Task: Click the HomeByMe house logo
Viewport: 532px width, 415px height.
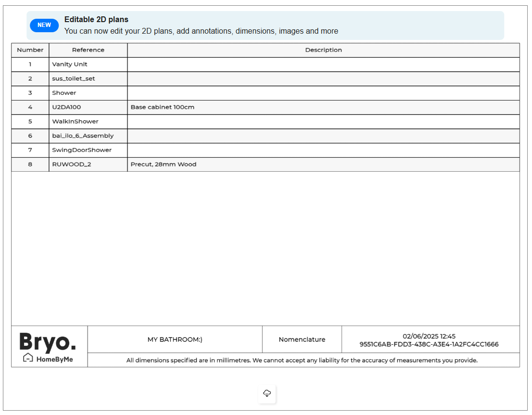Action: pos(49,359)
